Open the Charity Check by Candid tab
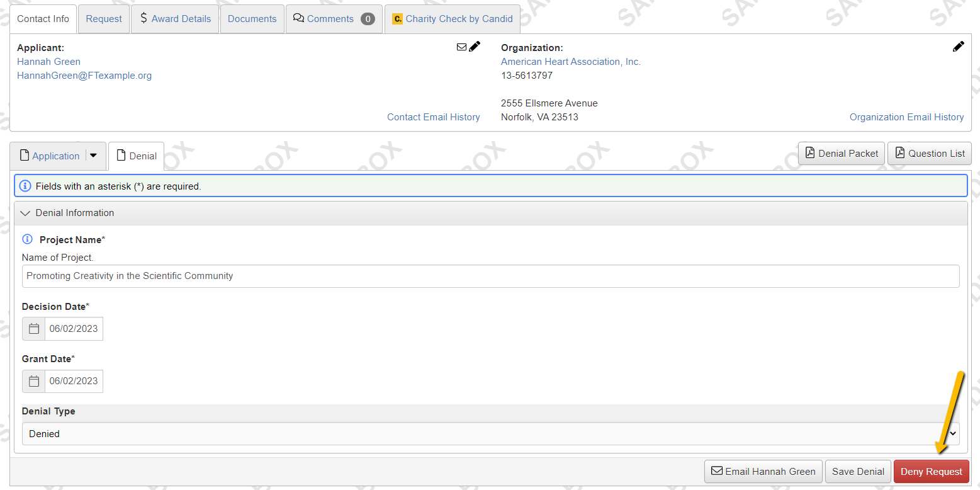This screenshot has width=980, height=490. 452,19
